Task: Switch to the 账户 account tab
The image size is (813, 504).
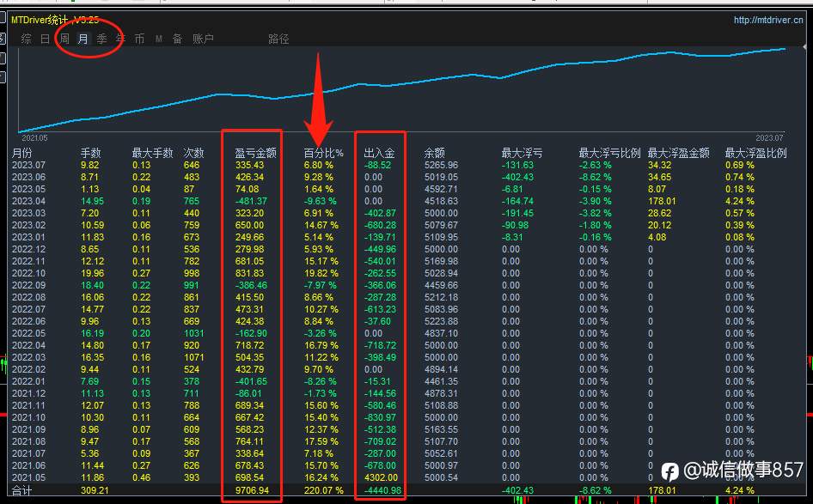Action: [203, 39]
